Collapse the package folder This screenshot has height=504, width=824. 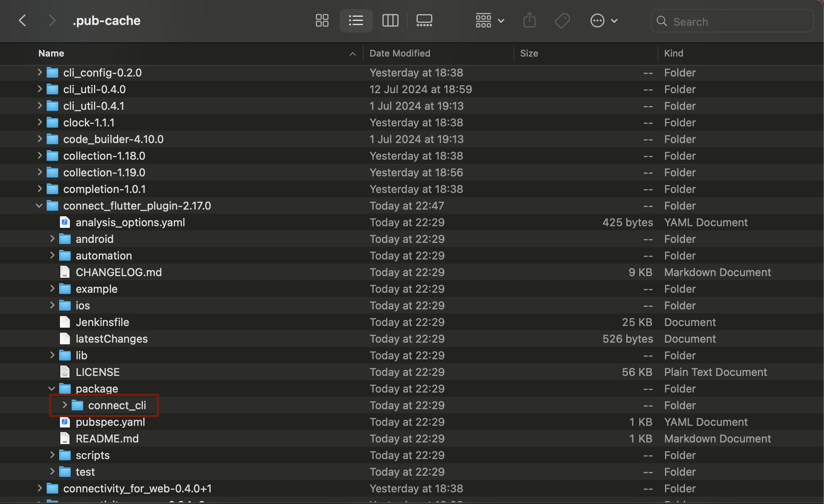point(52,388)
